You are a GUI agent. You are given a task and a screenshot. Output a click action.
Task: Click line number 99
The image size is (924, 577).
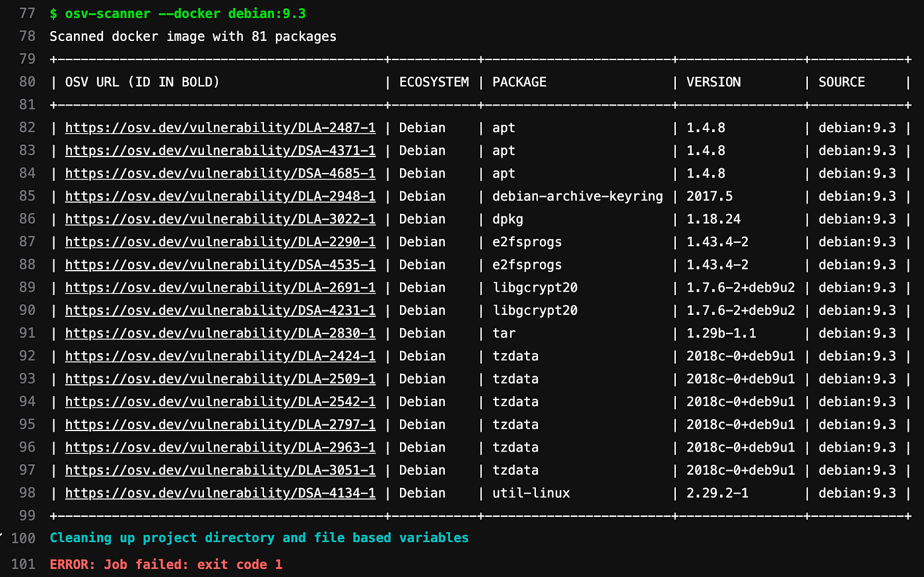pyautogui.click(x=27, y=515)
